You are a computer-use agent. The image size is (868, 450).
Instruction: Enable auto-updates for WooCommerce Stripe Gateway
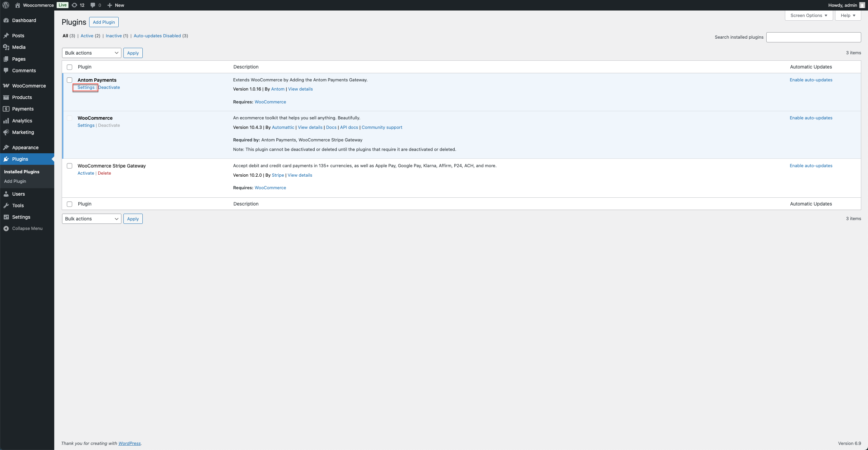[811, 166]
